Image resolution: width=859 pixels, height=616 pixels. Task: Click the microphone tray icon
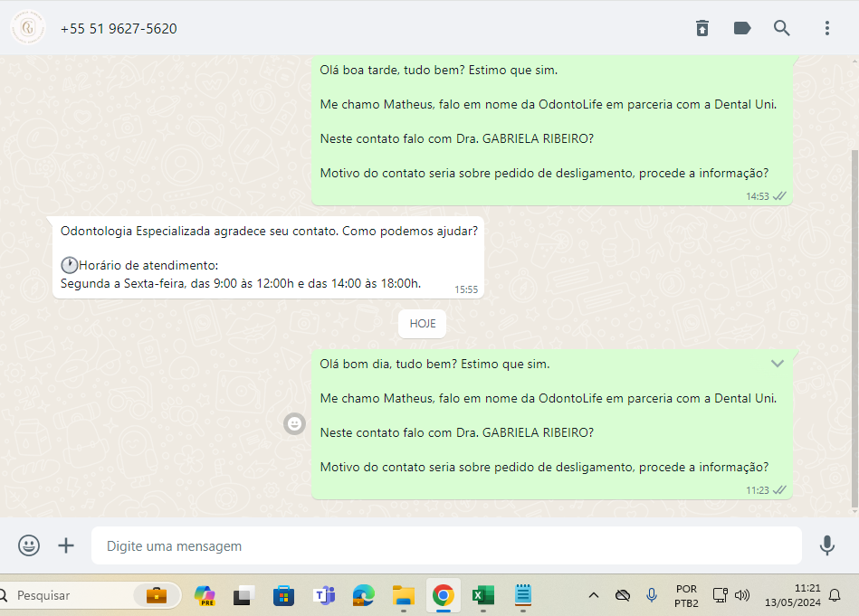pyautogui.click(x=652, y=595)
